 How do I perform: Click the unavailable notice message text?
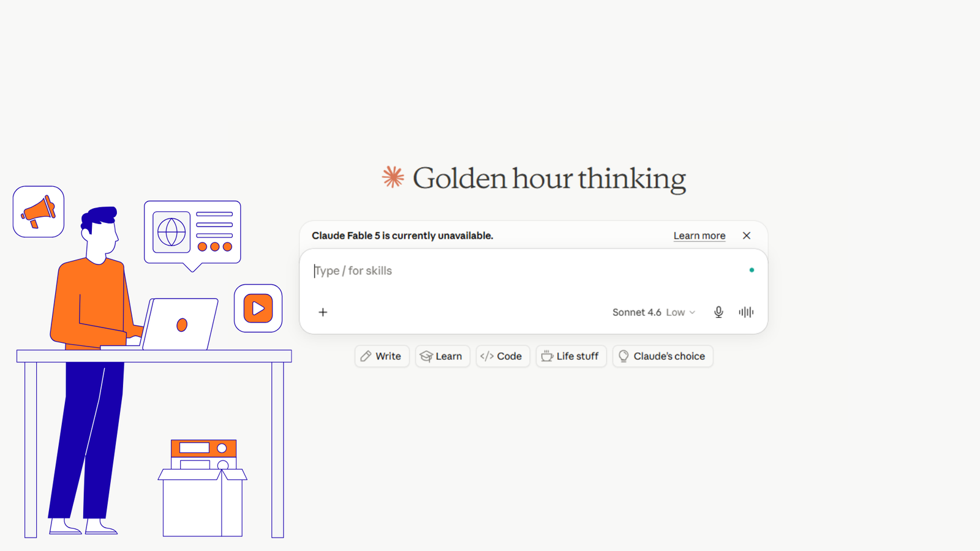tap(402, 236)
